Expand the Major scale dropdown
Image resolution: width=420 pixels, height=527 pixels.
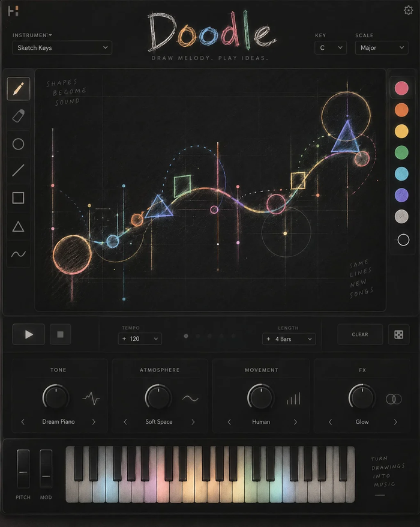coord(382,48)
